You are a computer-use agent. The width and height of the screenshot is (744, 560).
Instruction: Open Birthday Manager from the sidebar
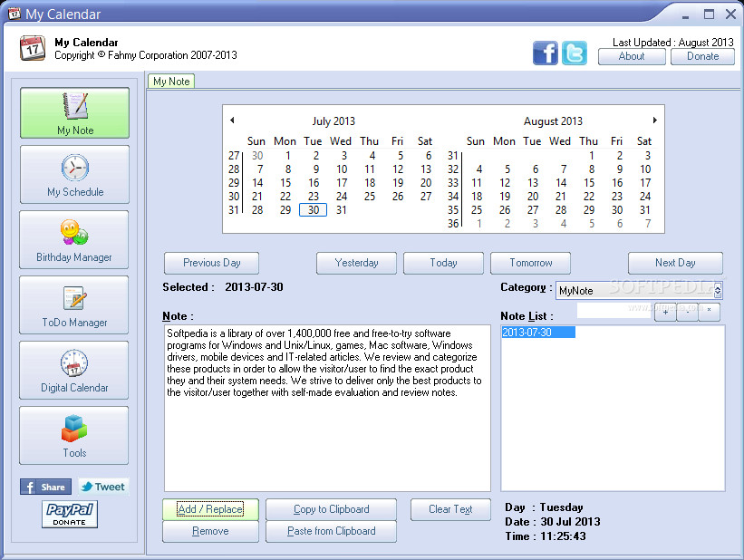[74, 239]
